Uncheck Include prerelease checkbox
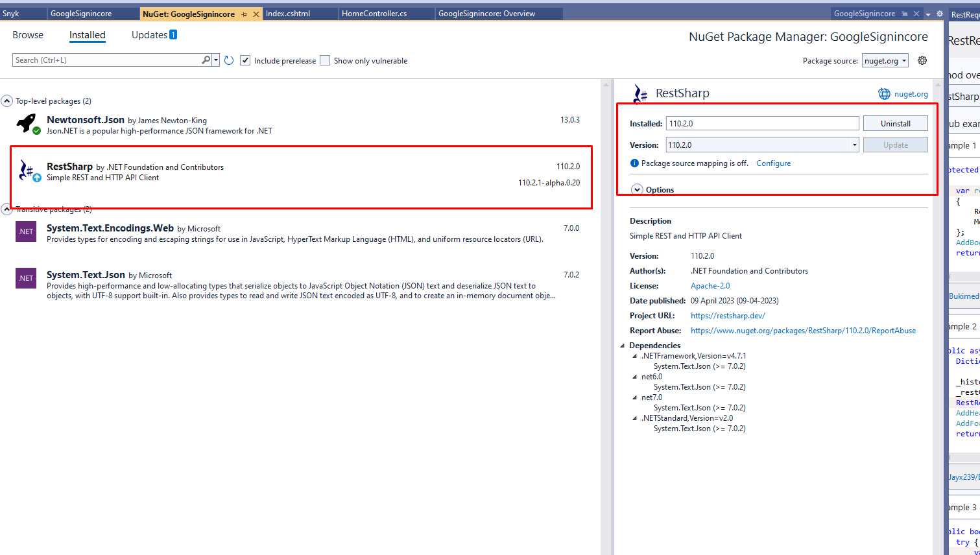 (245, 60)
